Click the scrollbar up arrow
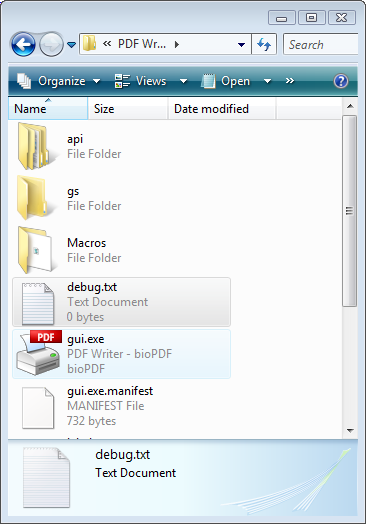Viewport: 366px width, 524px height. click(x=350, y=106)
